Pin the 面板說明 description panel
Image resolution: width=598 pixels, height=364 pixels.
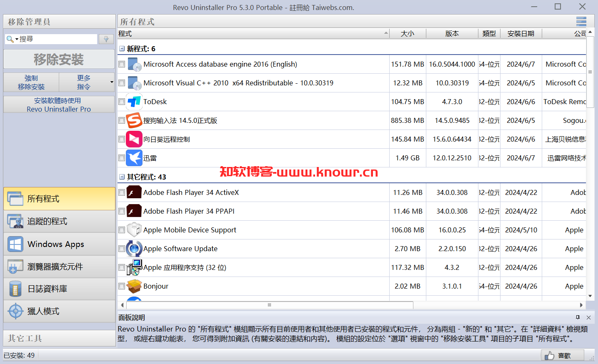(x=578, y=317)
